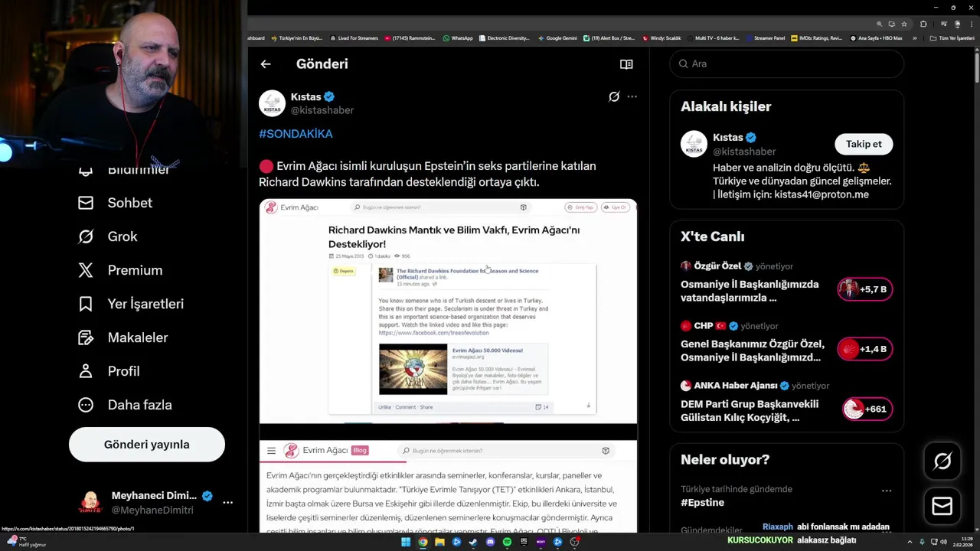This screenshot has height=551, width=980.
Task: Open Ana Sayfa HBO Max bookmark
Action: (876, 37)
